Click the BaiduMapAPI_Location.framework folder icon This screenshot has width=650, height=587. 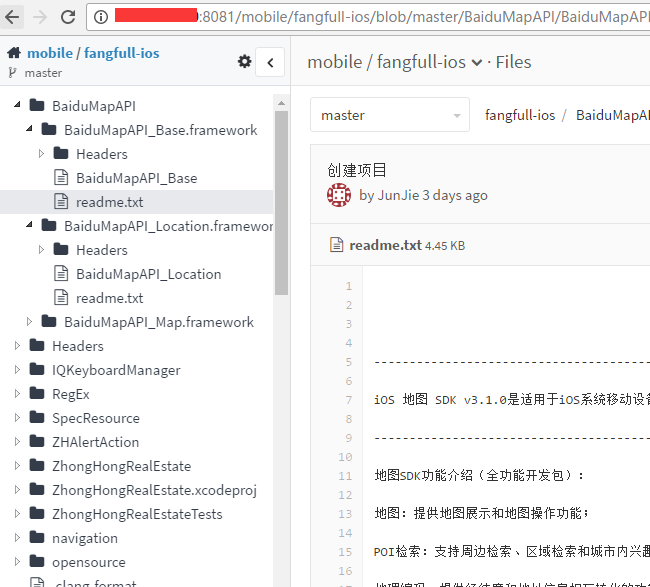click(49, 226)
